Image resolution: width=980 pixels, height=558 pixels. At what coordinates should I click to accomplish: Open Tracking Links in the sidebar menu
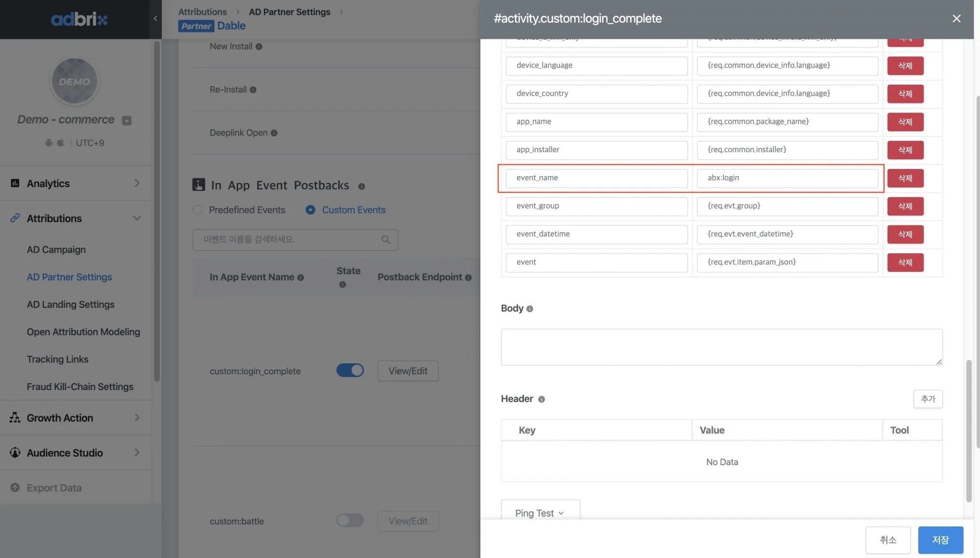[57, 359]
